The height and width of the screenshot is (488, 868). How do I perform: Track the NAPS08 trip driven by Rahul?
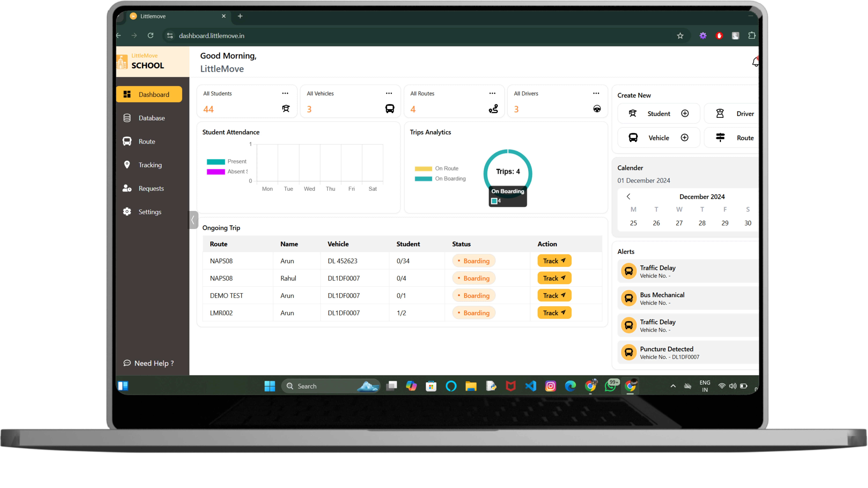pyautogui.click(x=554, y=278)
